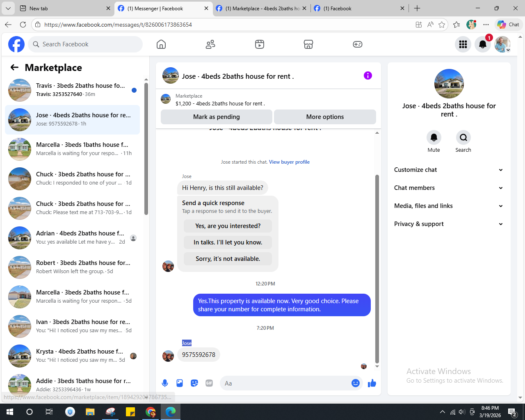Open View buyer profile link
Viewport: 525px width, 420px height.
(x=289, y=162)
